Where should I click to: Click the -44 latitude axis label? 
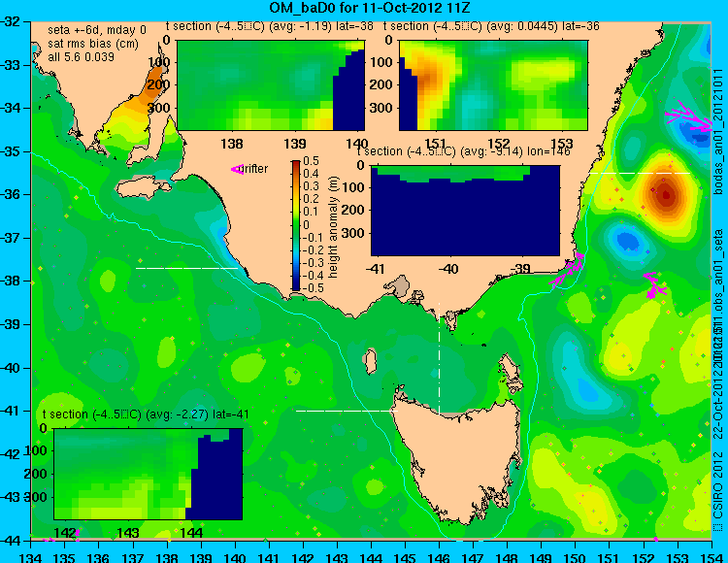[11, 541]
